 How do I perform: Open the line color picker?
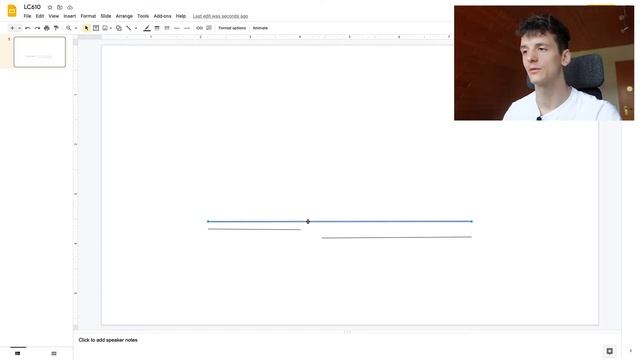pyautogui.click(x=147, y=28)
